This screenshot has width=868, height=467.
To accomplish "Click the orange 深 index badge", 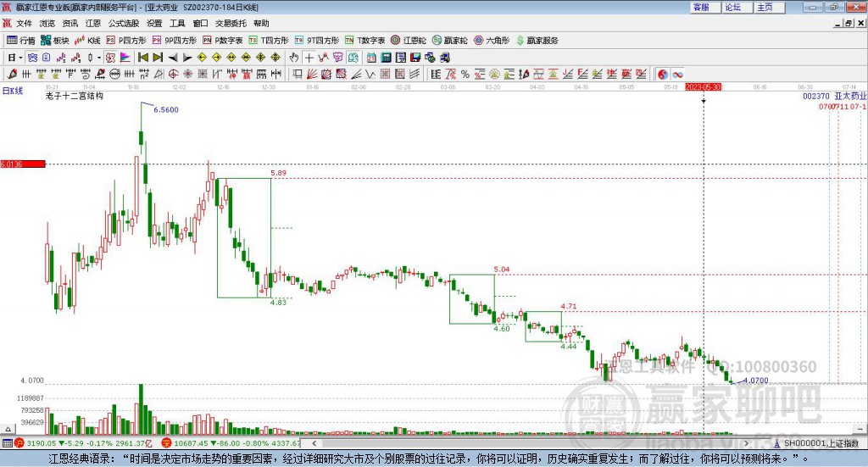I will [167, 443].
